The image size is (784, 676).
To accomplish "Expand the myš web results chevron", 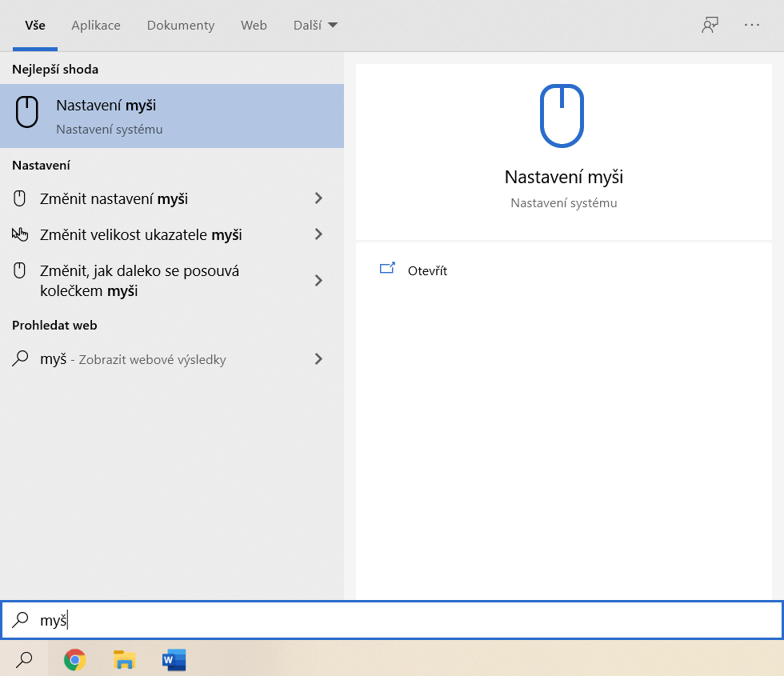I will (318, 358).
